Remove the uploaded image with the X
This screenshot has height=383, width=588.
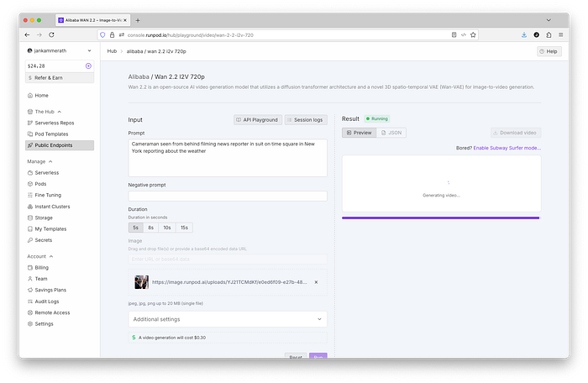(316, 282)
